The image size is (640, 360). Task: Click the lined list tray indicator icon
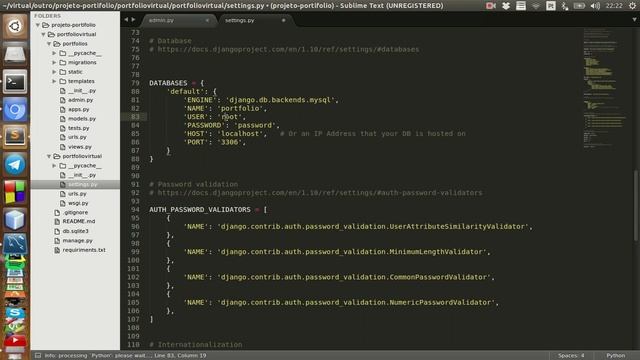(x=521, y=6)
